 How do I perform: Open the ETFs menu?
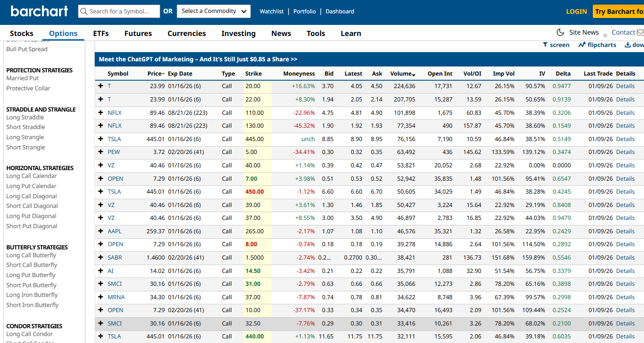pyautogui.click(x=101, y=33)
